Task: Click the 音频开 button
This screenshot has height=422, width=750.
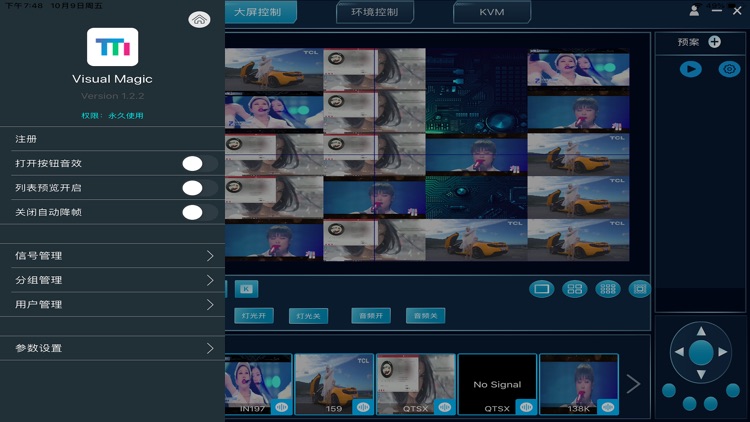Action: 371,316
